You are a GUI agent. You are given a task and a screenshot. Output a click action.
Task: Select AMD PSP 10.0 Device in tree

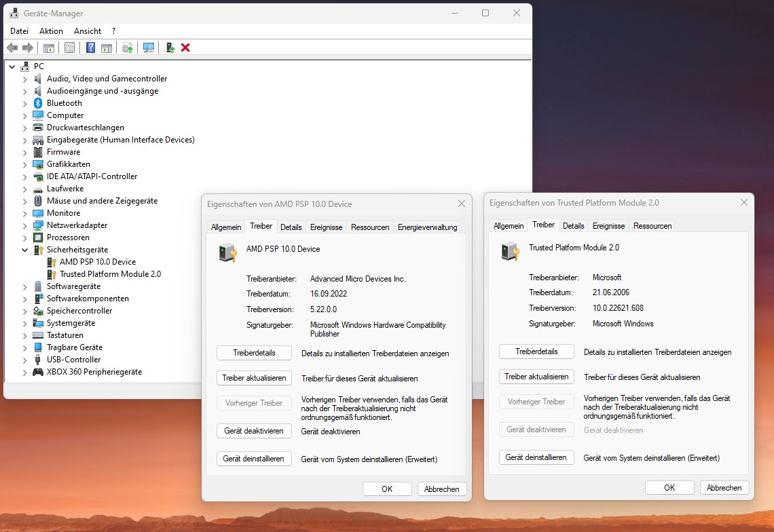click(98, 262)
